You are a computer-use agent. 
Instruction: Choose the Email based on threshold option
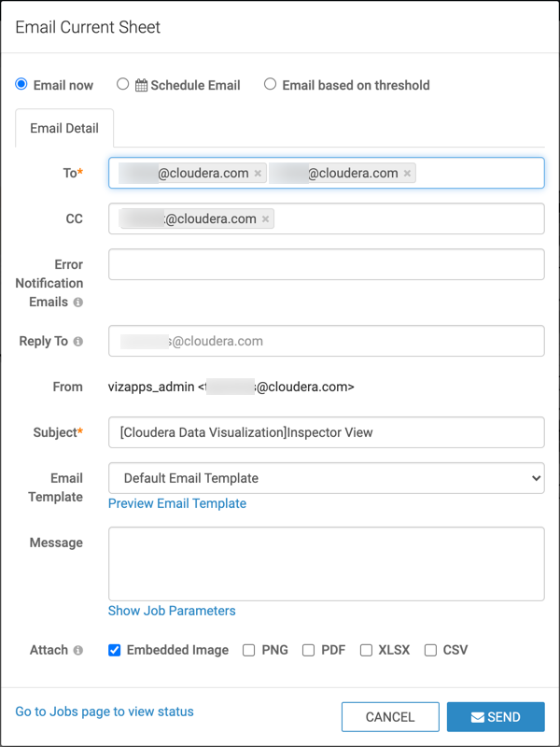[270, 85]
